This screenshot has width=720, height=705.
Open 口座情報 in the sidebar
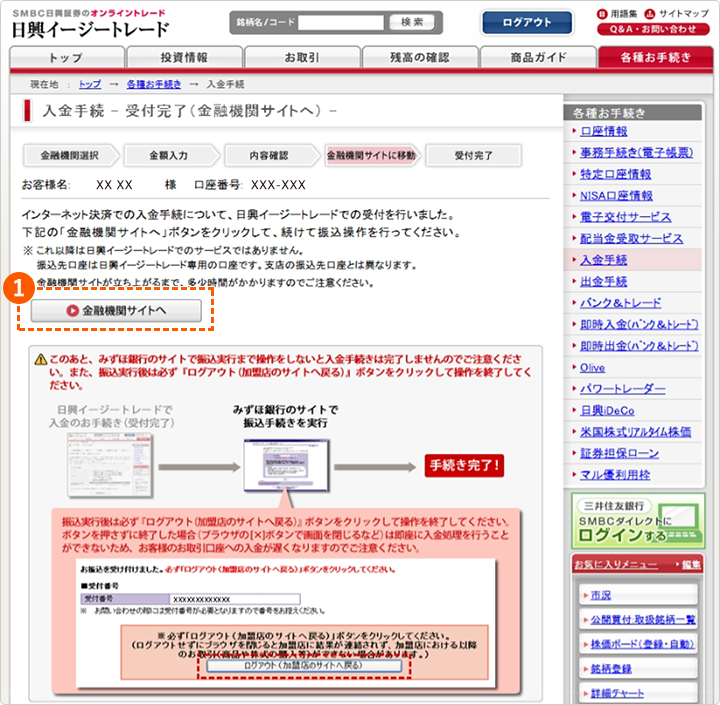[603, 131]
